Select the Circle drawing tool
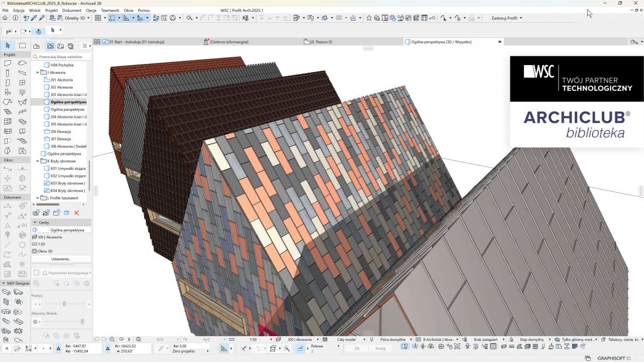This screenshot has height=362, width=644. coord(22,245)
